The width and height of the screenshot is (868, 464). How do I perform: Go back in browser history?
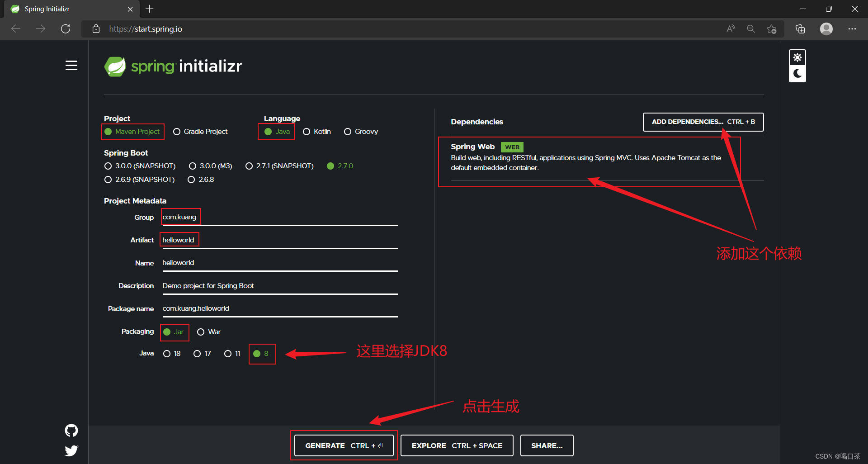[x=16, y=29]
